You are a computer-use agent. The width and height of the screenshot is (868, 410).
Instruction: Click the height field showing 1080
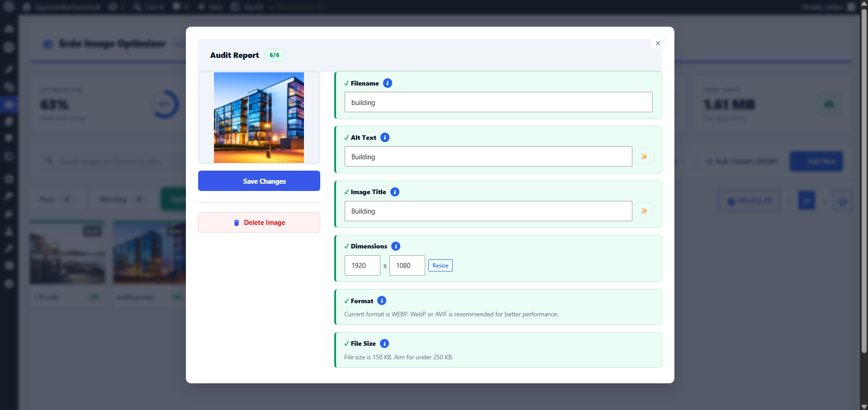pyautogui.click(x=407, y=266)
